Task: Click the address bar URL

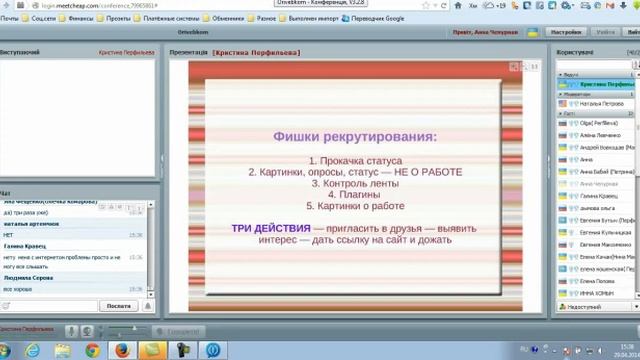Action: pos(99,6)
